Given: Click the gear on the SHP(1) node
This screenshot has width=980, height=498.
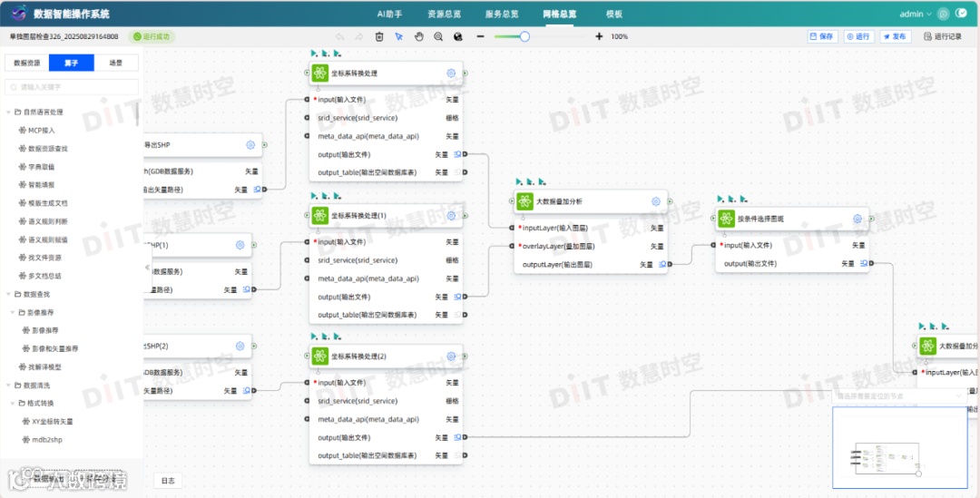Looking at the screenshot, I should click(240, 245).
